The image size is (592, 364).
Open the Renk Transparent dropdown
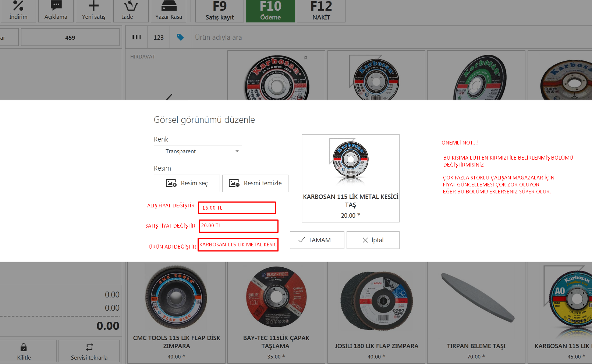coord(198,151)
